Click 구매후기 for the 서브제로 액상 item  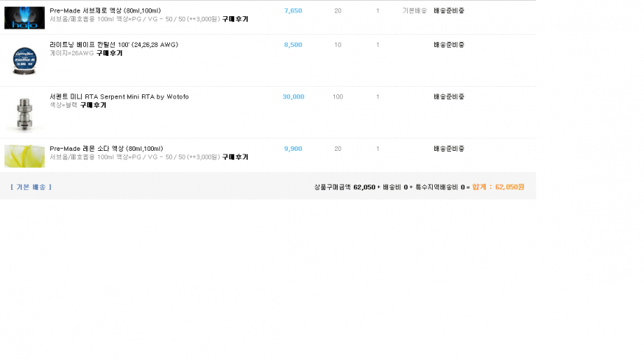tap(235, 19)
